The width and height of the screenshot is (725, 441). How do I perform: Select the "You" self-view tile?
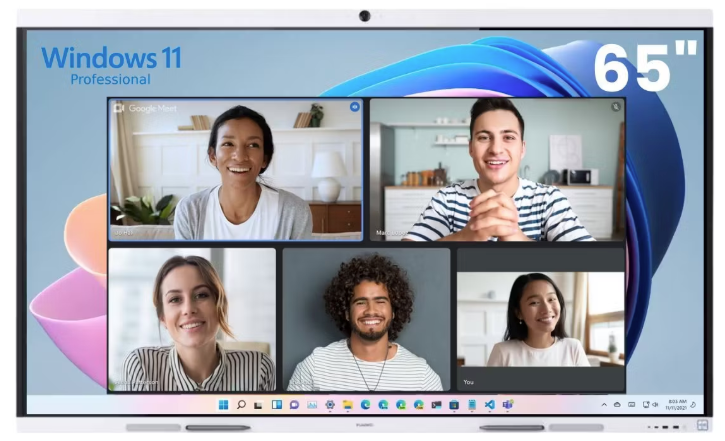point(541,319)
